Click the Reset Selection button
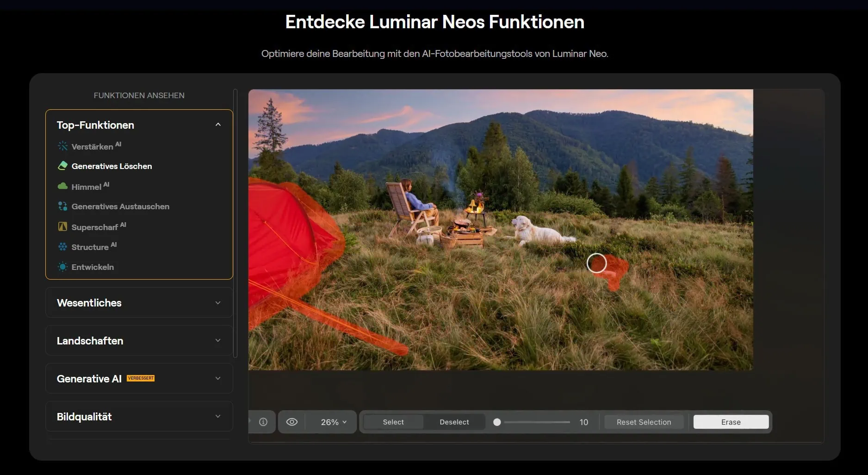This screenshot has width=868, height=475. click(644, 422)
